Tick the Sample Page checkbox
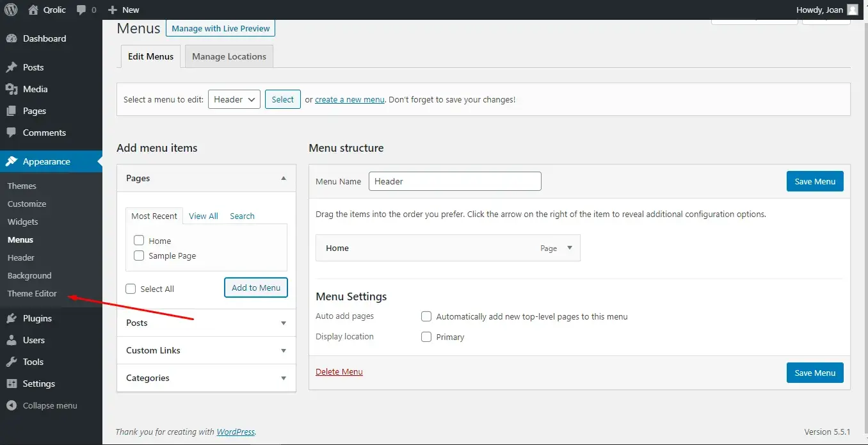The image size is (868, 445). pos(139,255)
